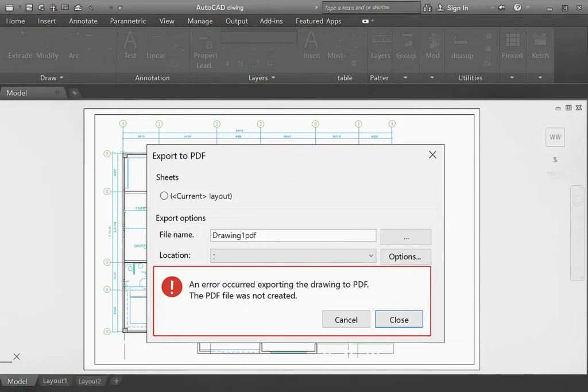Select the Test annotation tool
This screenshot has height=392, width=588.
(130, 49)
